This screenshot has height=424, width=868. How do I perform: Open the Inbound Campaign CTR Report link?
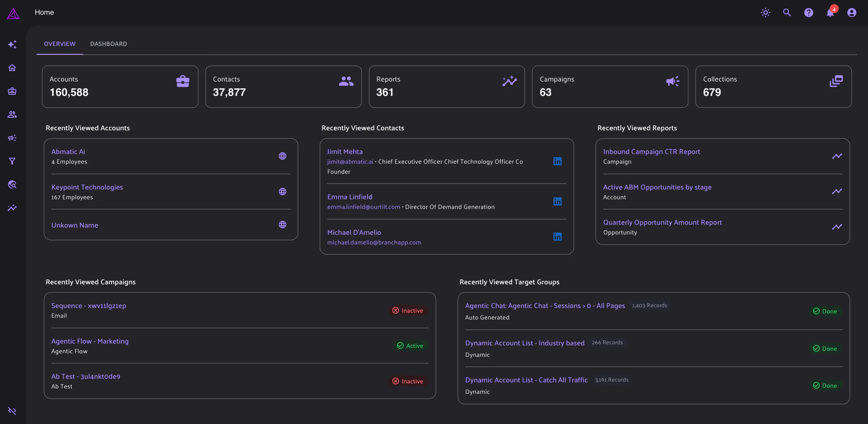[x=651, y=152]
